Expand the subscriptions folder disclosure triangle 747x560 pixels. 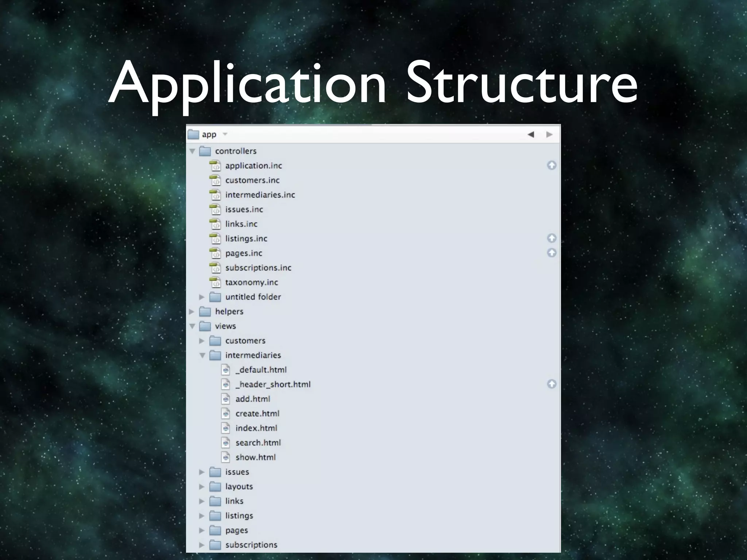click(202, 545)
